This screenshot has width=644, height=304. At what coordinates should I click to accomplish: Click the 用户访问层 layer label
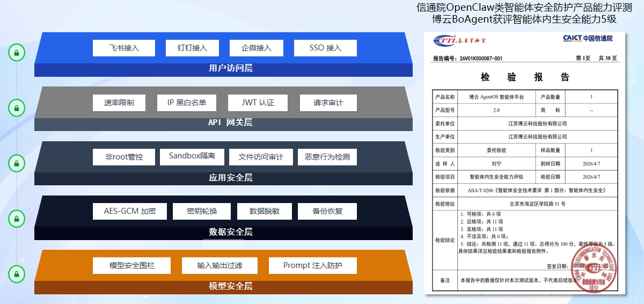click(x=231, y=68)
